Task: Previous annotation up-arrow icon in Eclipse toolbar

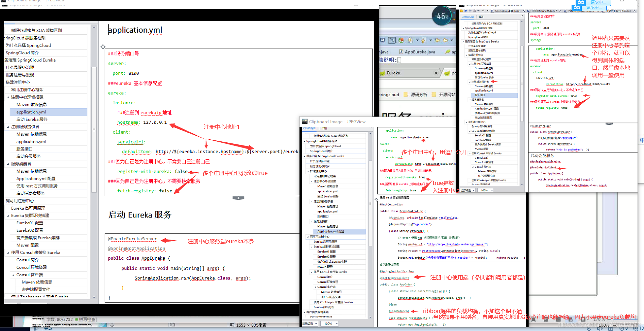Action: click(423, 40)
